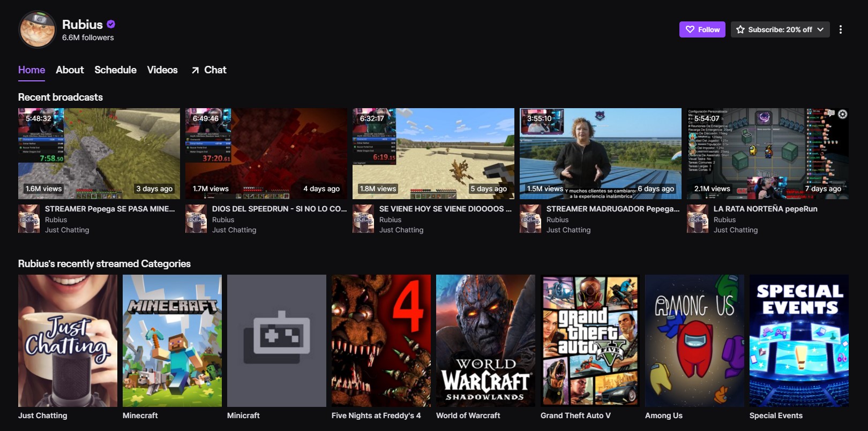The height and width of the screenshot is (431, 868).
Task: Open the Just Chatting category cover
Action: 68,341
